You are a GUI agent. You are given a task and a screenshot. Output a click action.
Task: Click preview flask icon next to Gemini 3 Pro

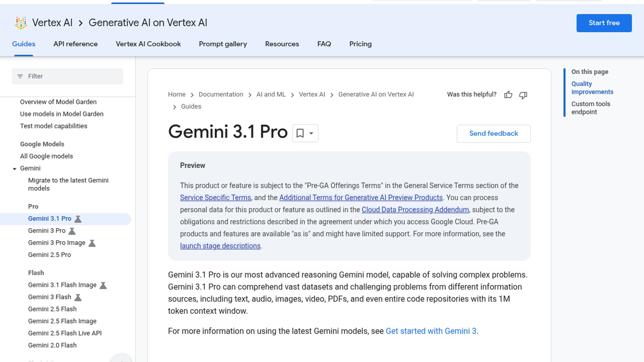click(x=72, y=231)
